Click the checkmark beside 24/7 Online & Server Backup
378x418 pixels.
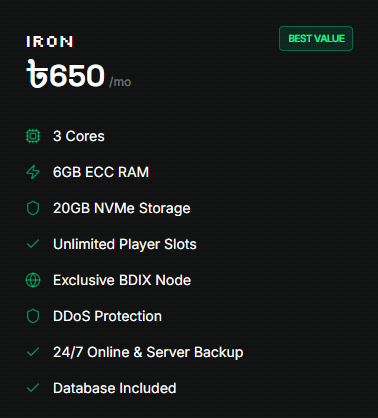tap(33, 352)
